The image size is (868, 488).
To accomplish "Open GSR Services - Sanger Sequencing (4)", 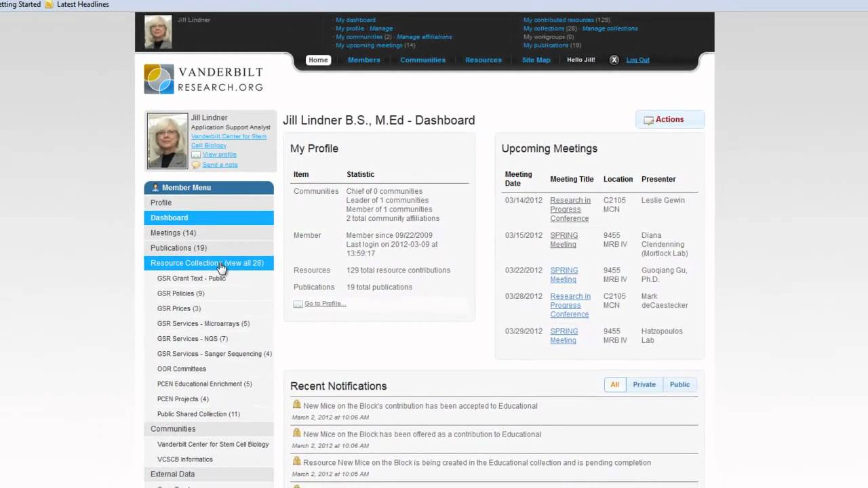I will [214, 354].
